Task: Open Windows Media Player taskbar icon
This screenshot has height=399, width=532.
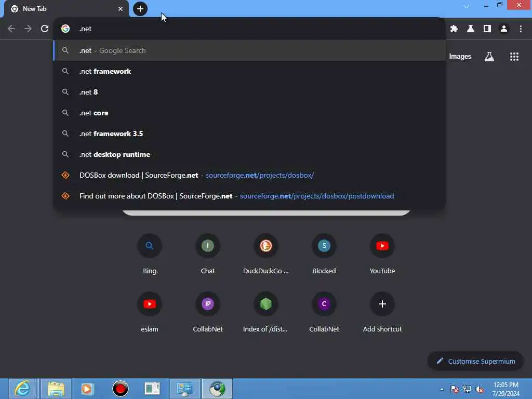Action: click(87, 389)
